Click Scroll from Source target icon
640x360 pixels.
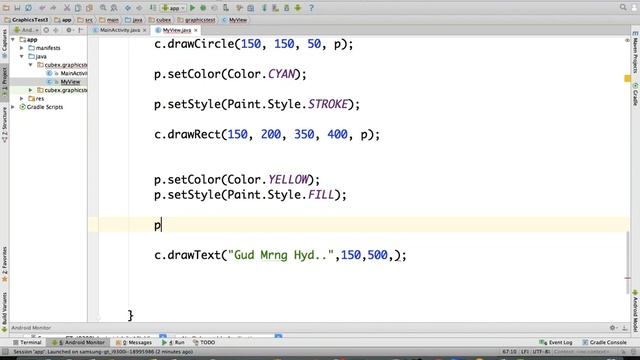(x=46, y=30)
